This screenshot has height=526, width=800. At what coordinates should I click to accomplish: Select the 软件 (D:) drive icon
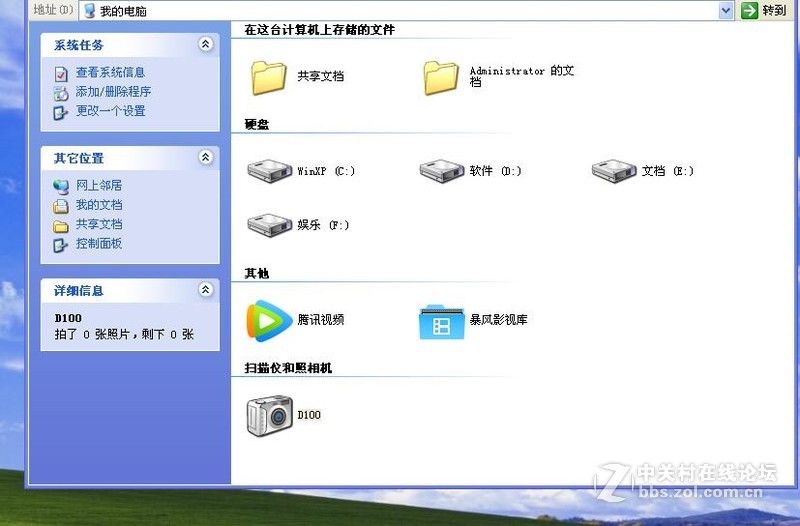tap(442, 171)
